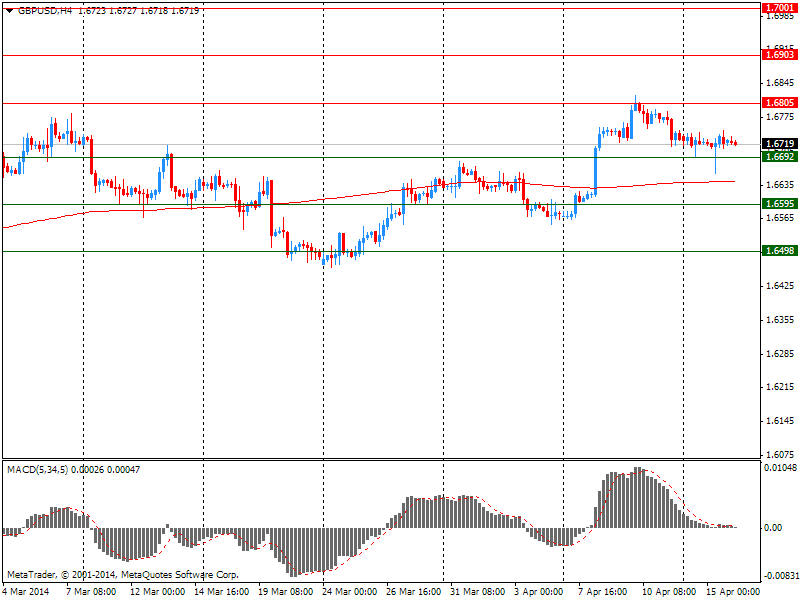800x600 pixels.
Task: Click the 1.6355 price axis value
Action: tap(779, 320)
